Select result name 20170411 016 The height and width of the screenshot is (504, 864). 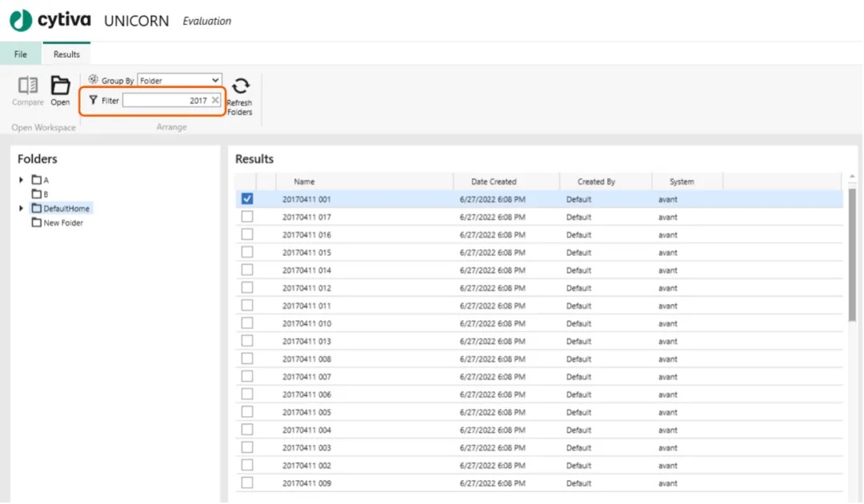(307, 234)
